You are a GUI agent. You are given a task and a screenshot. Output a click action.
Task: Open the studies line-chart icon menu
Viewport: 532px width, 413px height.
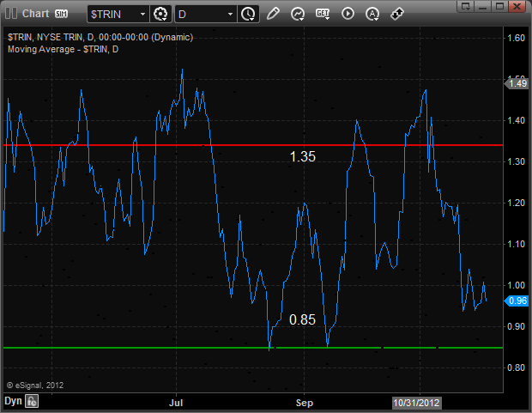[x=298, y=14]
